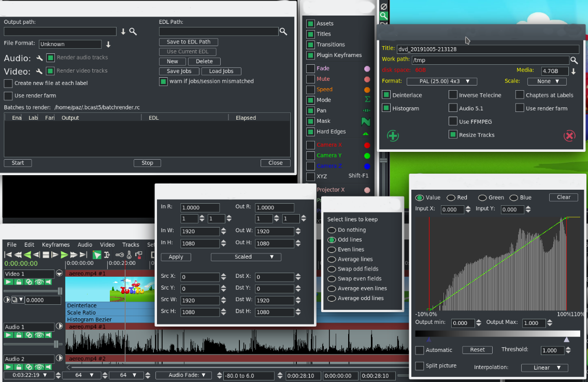Screen dimensions: 588x382
Task: Click the Save Jobs button
Action: coord(179,71)
